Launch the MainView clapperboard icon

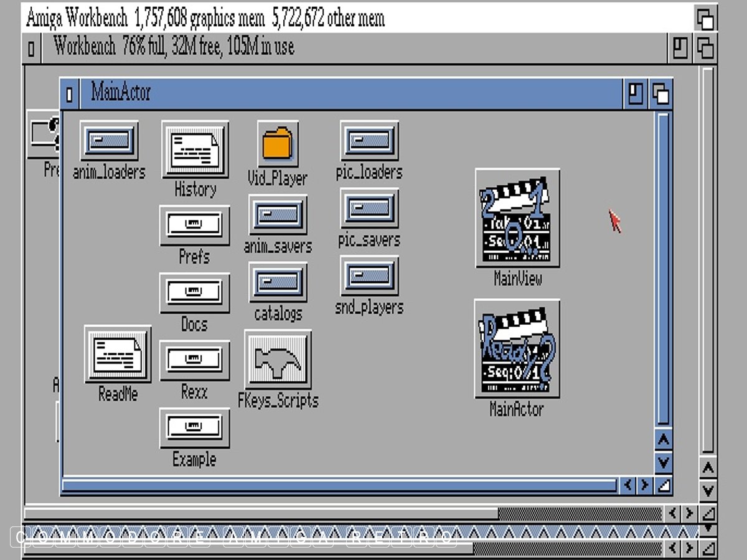517,218
